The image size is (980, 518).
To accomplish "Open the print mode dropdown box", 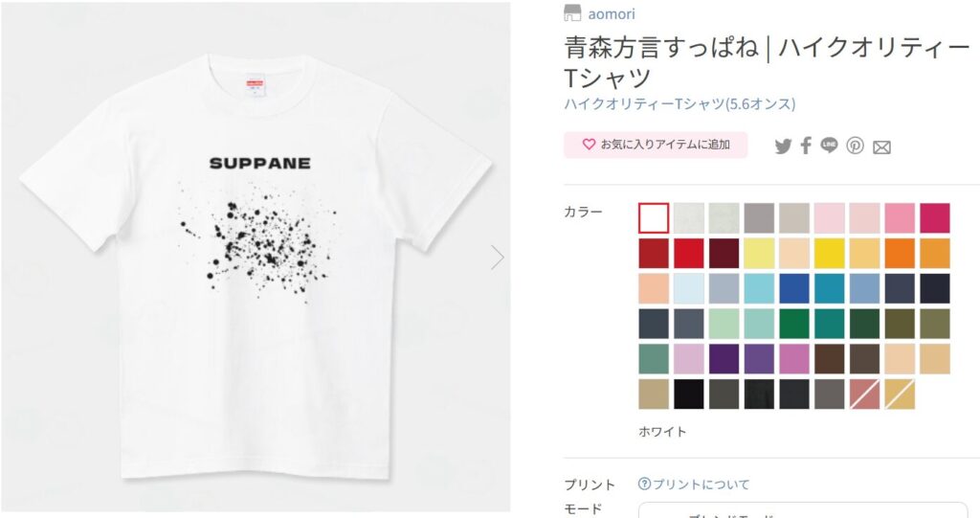I will coord(803,510).
